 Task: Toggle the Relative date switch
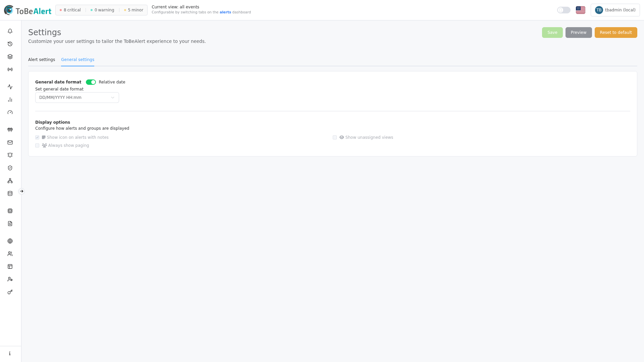tap(91, 82)
